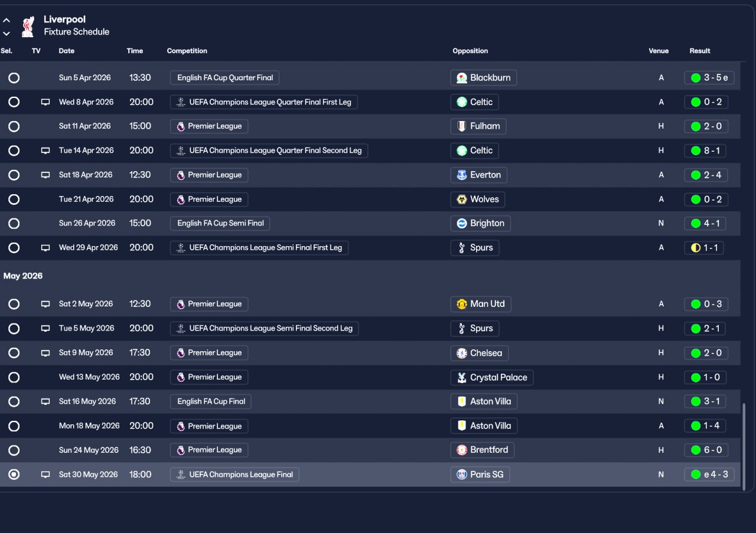Viewport: 756px width, 533px height.
Task: Click the 13:30 kick-off time
Action: 140,78
